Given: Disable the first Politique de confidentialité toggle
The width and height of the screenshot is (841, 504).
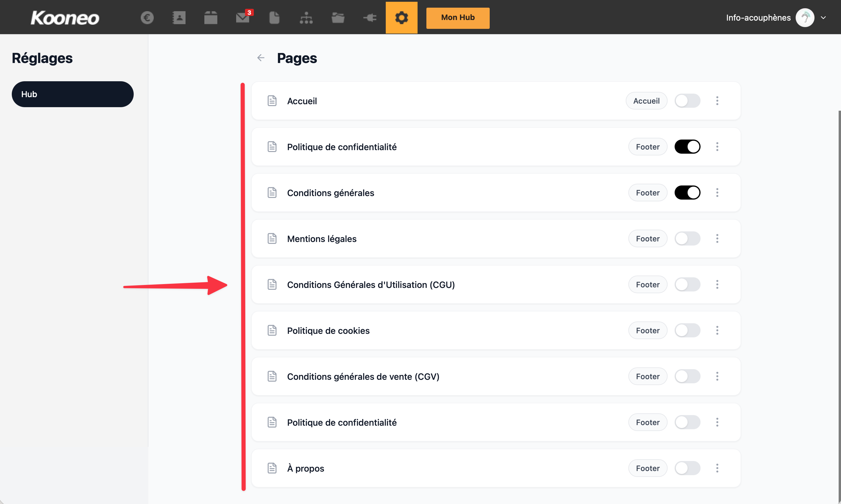Looking at the screenshot, I should [687, 147].
